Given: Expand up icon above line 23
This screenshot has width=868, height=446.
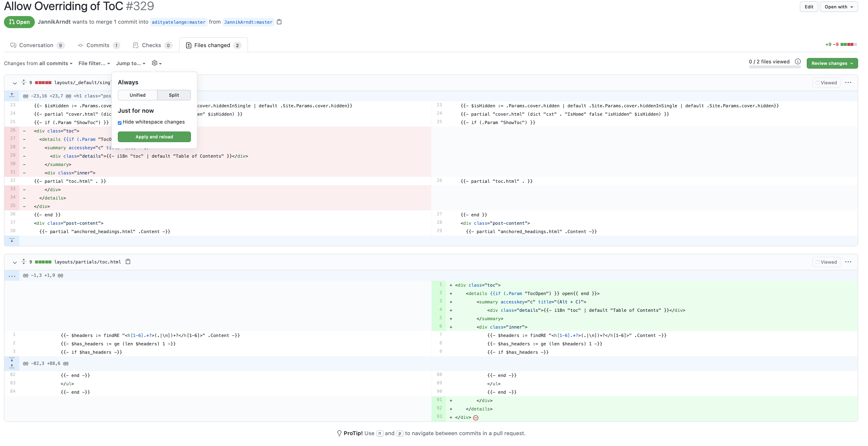Looking at the screenshot, I should pyautogui.click(x=12, y=96).
